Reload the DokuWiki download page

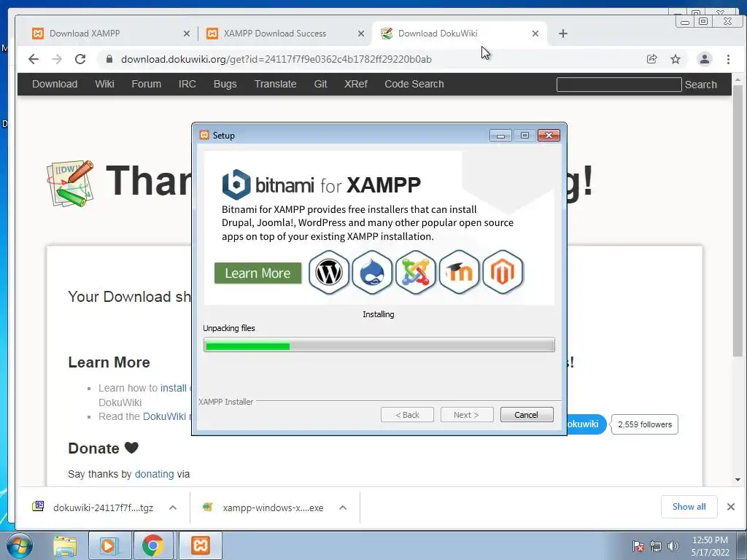pos(80,59)
